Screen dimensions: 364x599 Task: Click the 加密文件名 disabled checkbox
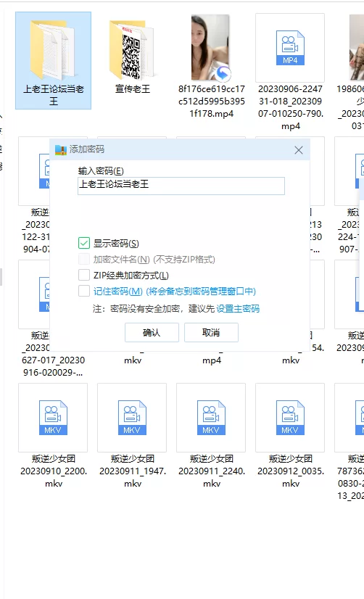point(84,259)
